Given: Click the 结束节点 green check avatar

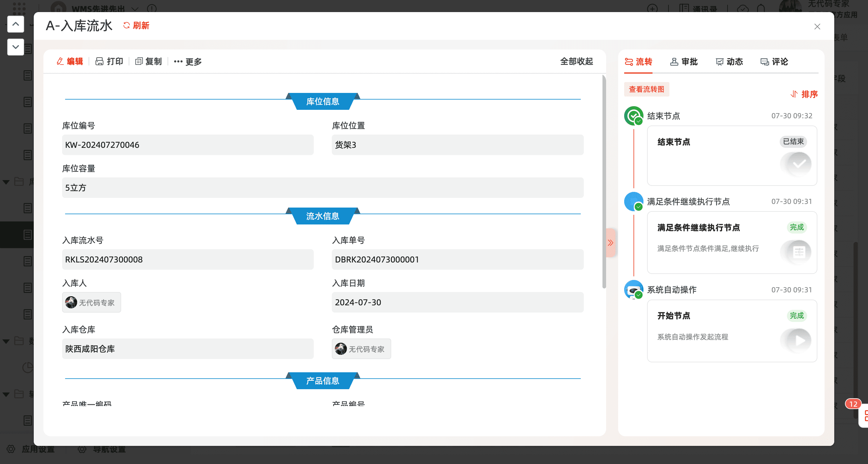Looking at the screenshot, I should pos(634,116).
